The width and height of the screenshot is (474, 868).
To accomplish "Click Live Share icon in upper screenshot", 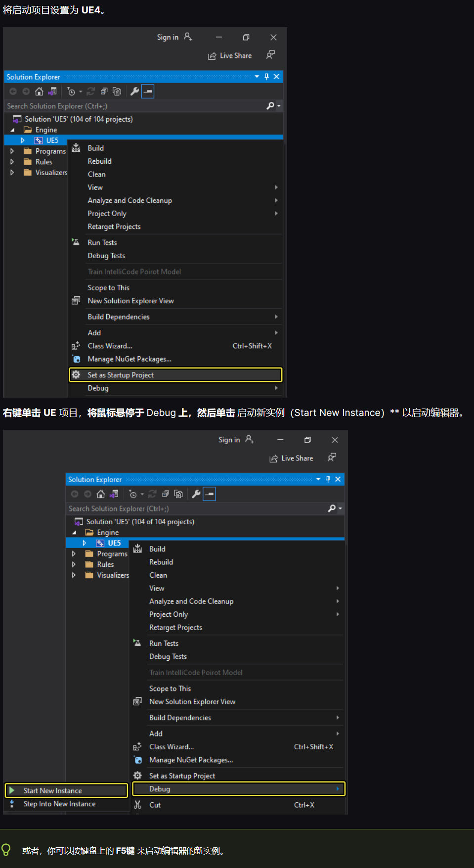I will click(x=212, y=56).
